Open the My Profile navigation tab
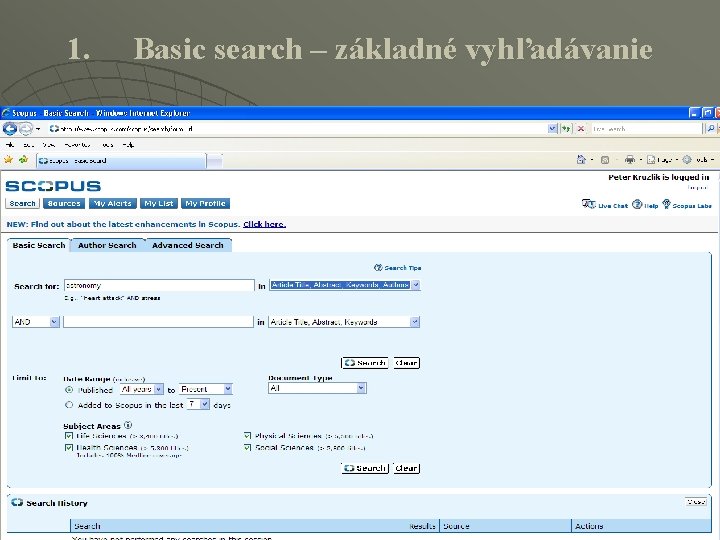720x540 pixels. pyautogui.click(x=205, y=203)
